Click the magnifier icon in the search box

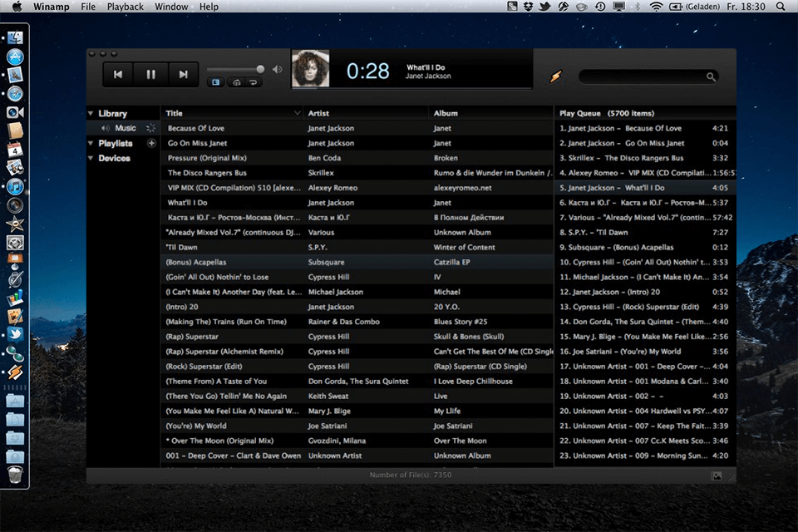[x=712, y=76]
